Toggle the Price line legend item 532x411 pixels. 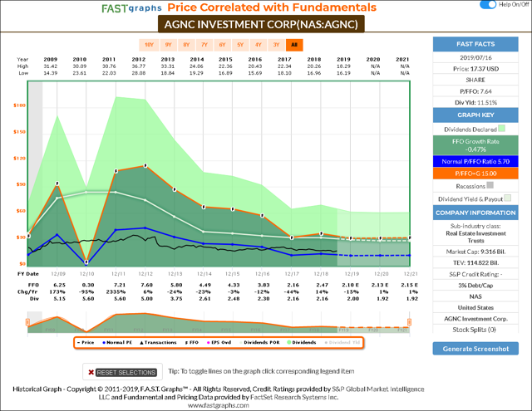pos(86,343)
